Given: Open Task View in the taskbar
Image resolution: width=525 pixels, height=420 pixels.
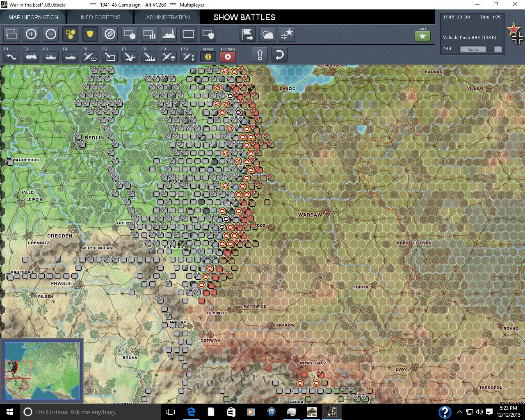Looking at the screenshot, I should pos(171,412).
